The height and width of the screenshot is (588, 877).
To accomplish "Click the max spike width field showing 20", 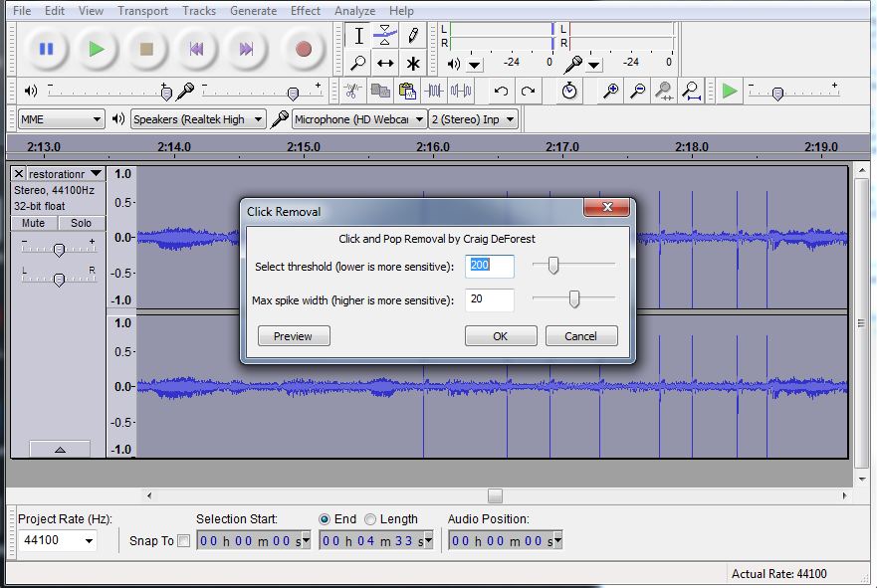I will coord(490,300).
